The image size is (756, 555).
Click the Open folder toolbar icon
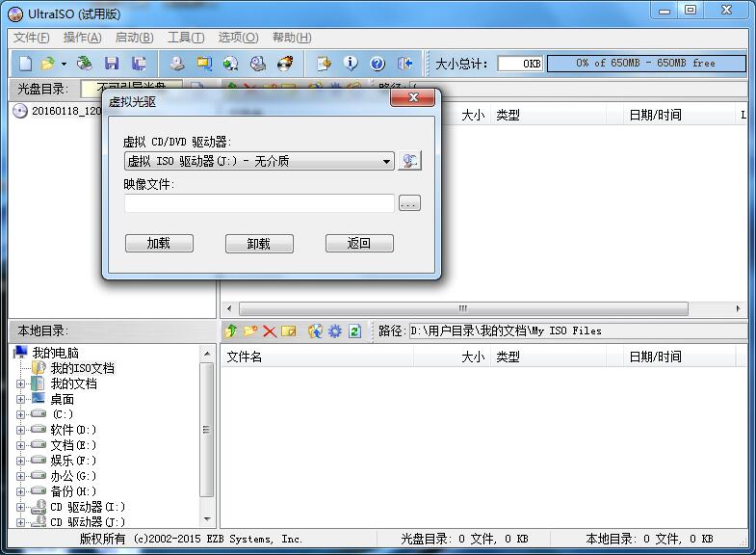[48, 64]
